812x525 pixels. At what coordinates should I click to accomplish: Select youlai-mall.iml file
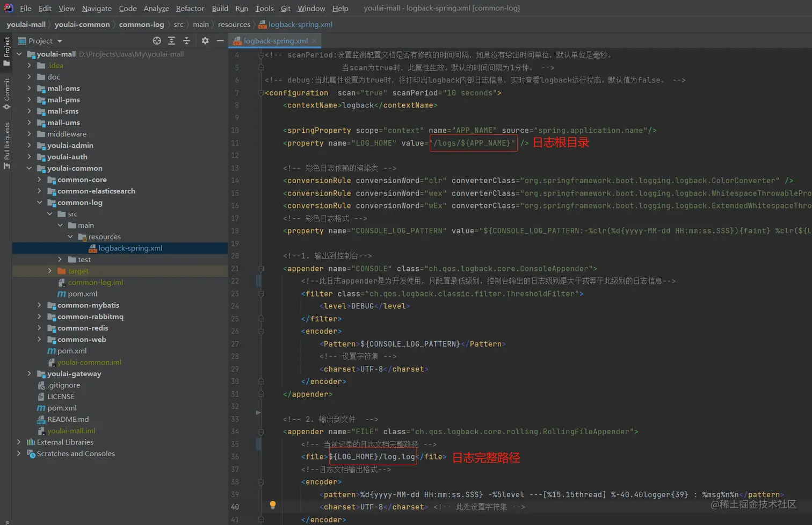(71, 431)
